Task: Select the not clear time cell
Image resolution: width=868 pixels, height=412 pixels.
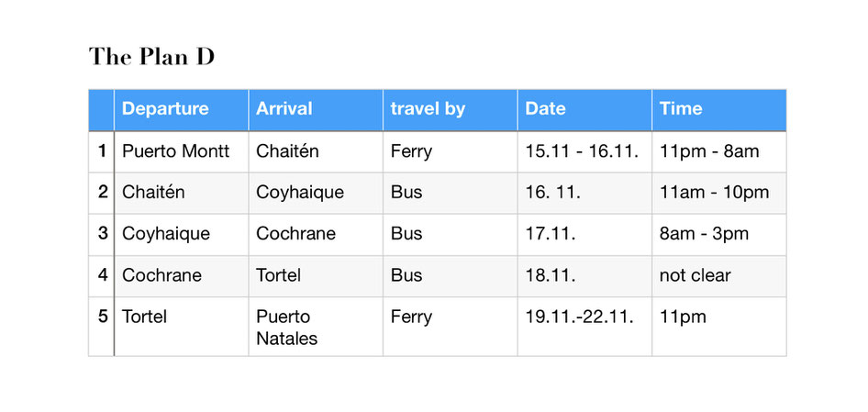Action: coord(719,276)
